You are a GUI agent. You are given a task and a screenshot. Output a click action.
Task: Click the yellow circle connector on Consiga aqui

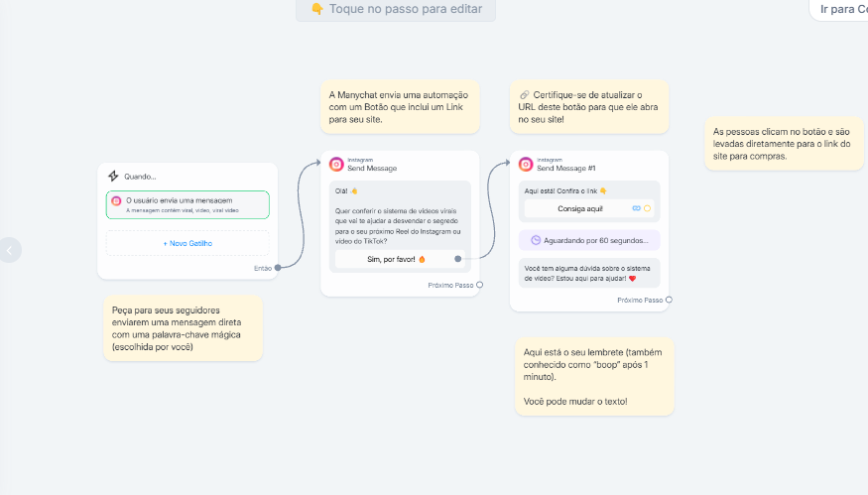[647, 209]
